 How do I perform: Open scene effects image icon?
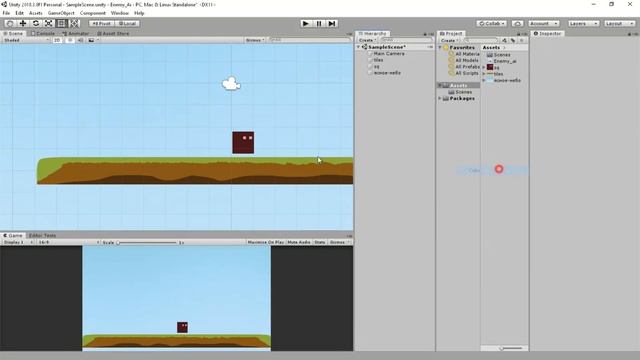click(x=91, y=40)
